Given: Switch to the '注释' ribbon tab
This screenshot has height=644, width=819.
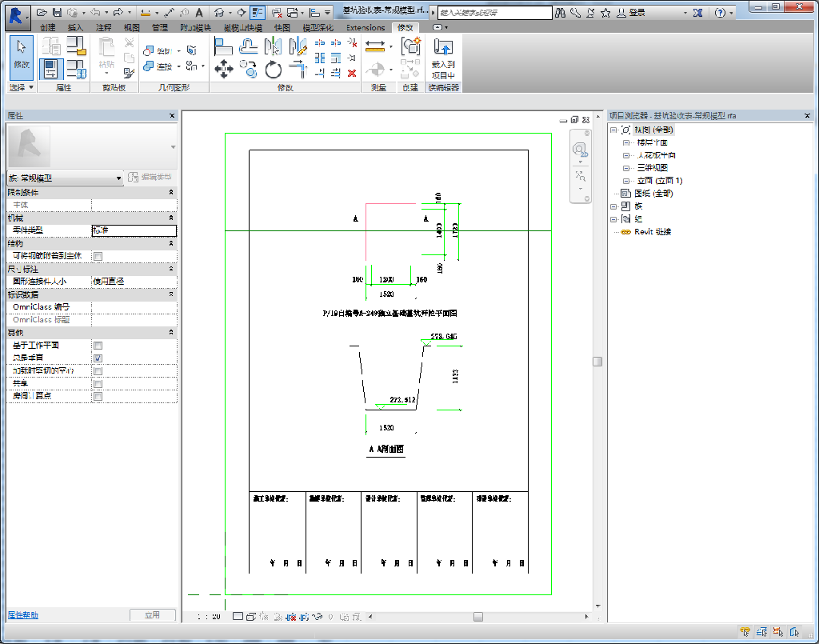Looking at the screenshot, I should tap(103, 27).
